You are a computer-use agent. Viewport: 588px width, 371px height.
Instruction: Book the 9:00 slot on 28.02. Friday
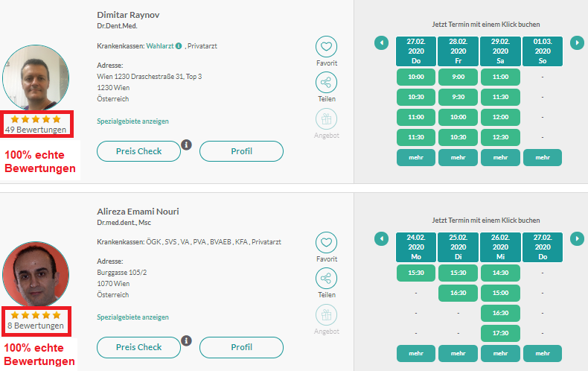click(458, 77)
